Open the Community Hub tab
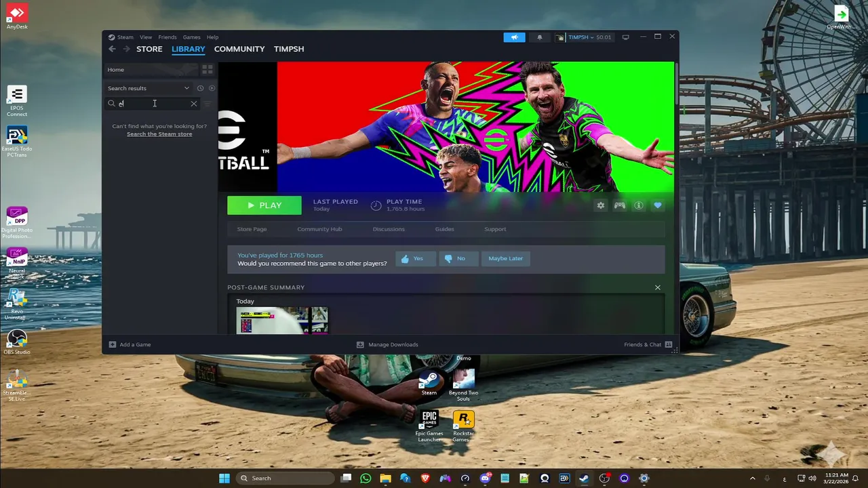 pyautogui.click(x=319, y=229)
